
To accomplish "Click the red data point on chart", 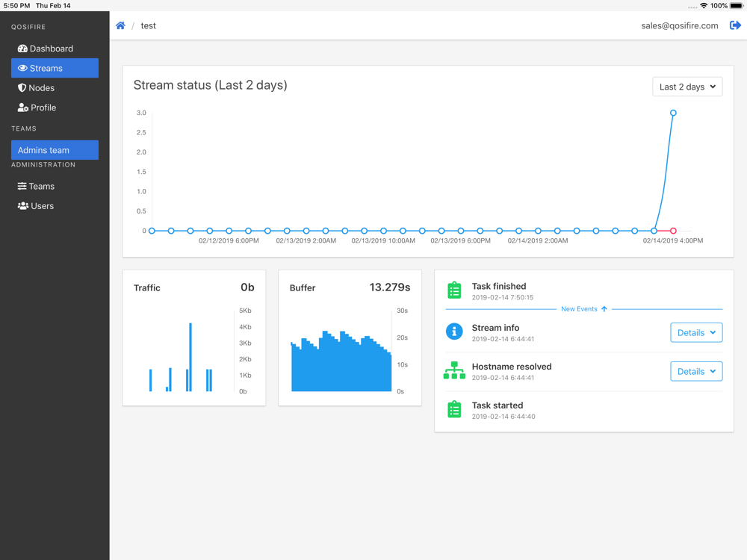I will (673, 231).
